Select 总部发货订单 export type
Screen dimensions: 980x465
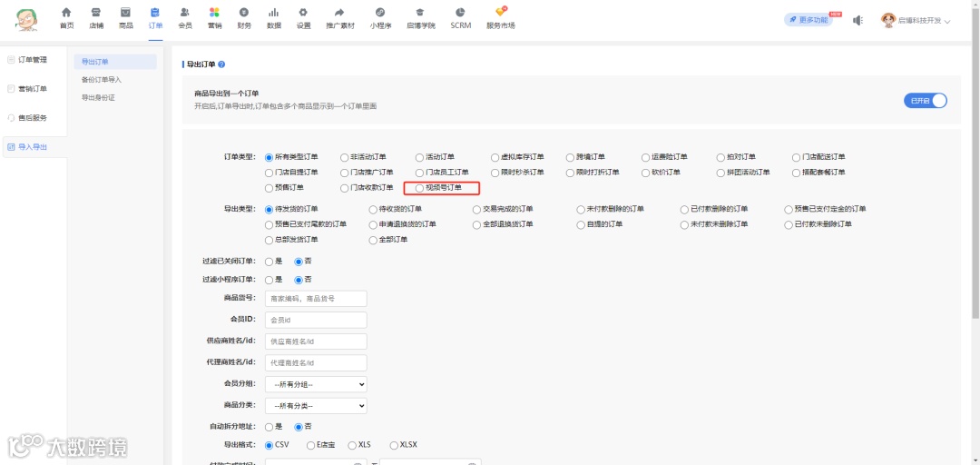tap(269, 240)
